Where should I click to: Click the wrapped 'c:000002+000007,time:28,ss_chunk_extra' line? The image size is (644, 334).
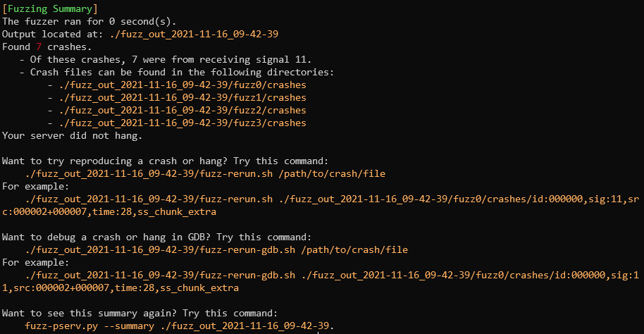tap(109, 211)
